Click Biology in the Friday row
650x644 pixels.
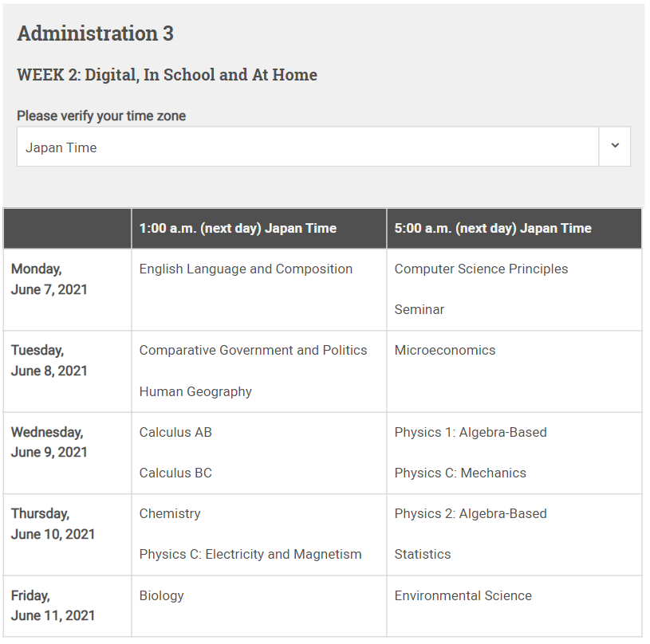tap(161, 595)
